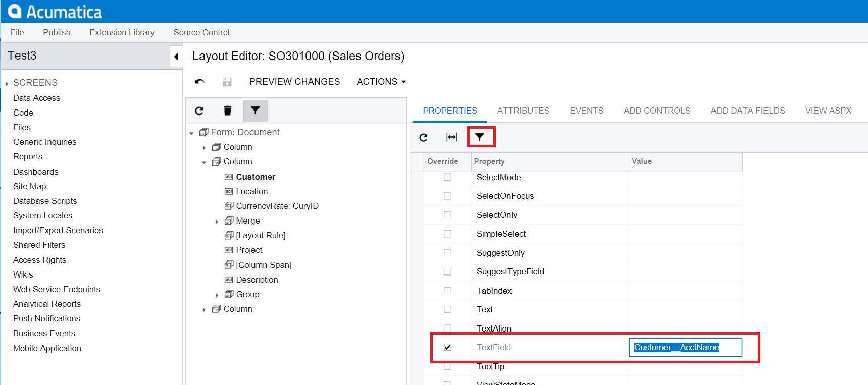Image resolution: width=868 pixels, height=385 pixels.
Task: Open the Source Control menu
Action: (201, 32)
